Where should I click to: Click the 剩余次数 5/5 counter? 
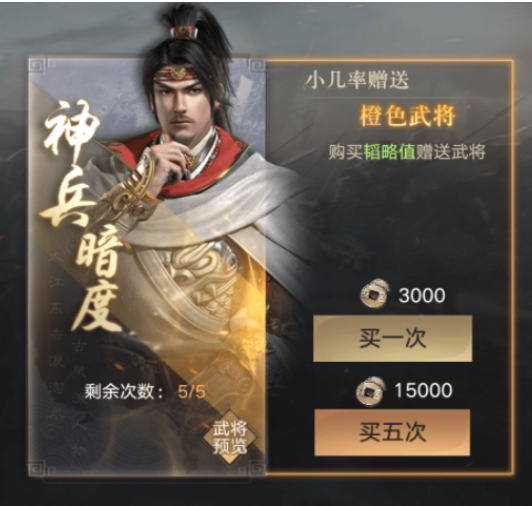click(145, 392)
